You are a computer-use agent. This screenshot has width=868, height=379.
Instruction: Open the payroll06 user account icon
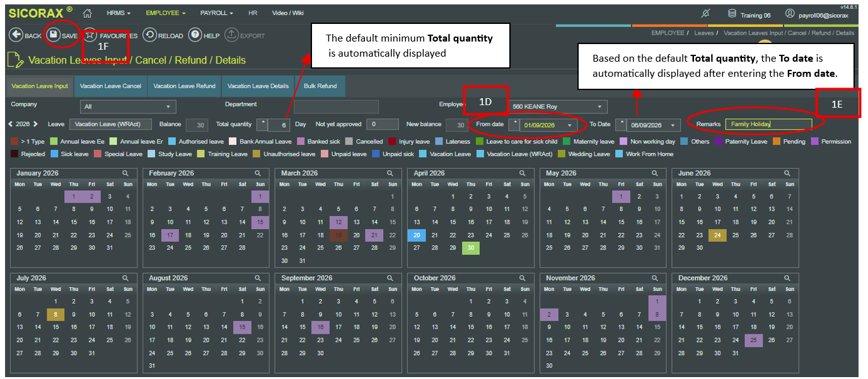pyautogui.click(x=790, y=13)
